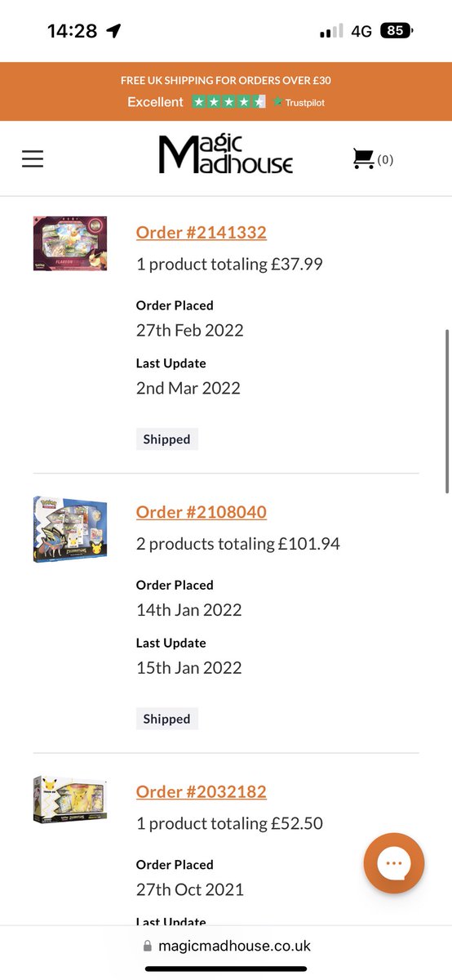
Task: Tap the Magic Madhouse logo
Action: click(x=226, y=154)
